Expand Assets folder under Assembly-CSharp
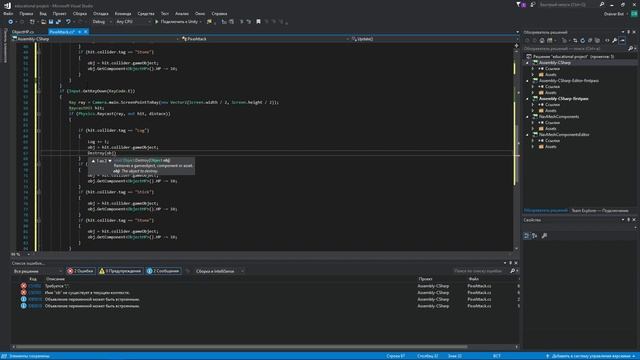The height and width of the screenshot is (360, 640). 533,75
